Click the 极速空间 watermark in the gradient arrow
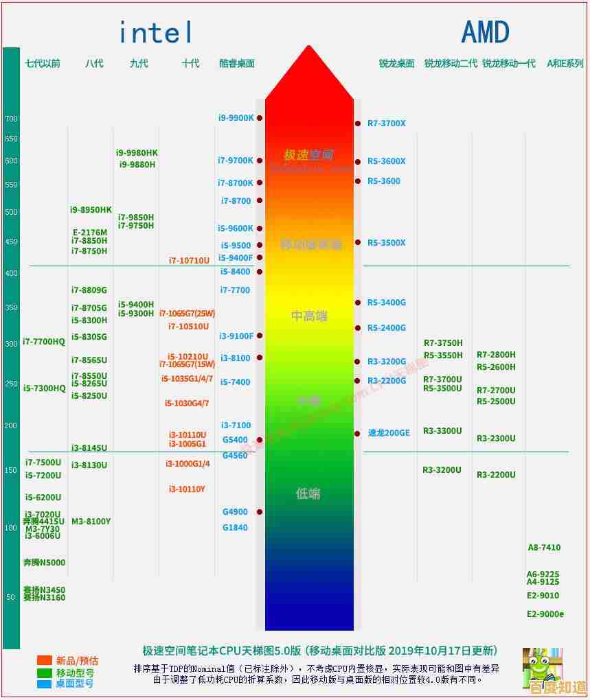This screenshot has width=590, height=700. pyautogui.click(x=309, y=154)
